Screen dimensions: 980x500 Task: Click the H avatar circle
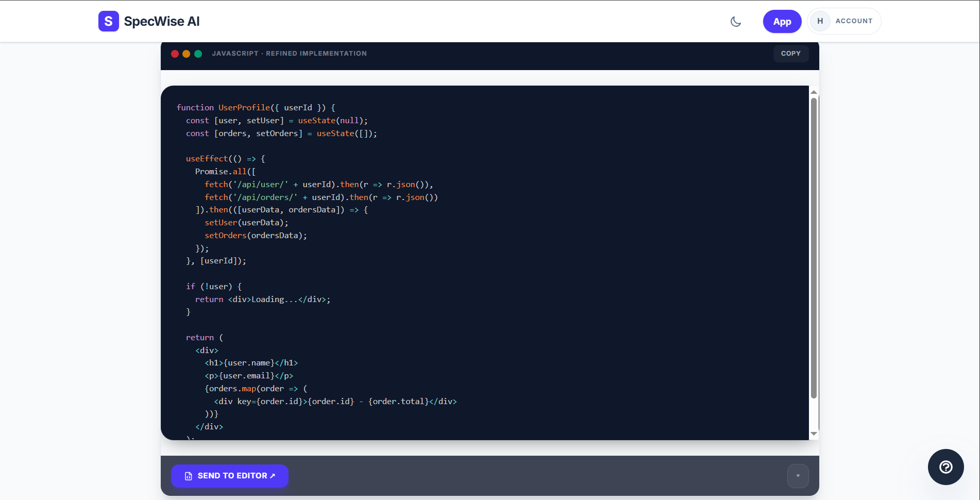pos(820,21)
